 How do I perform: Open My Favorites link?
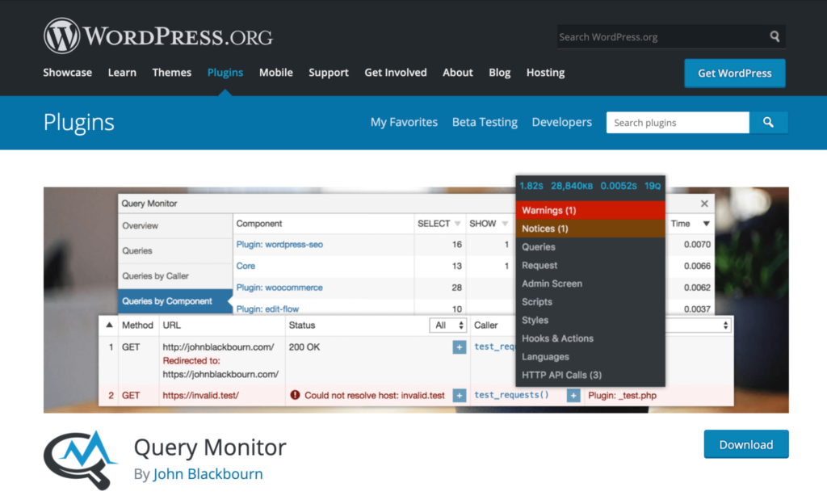(404, 122)
